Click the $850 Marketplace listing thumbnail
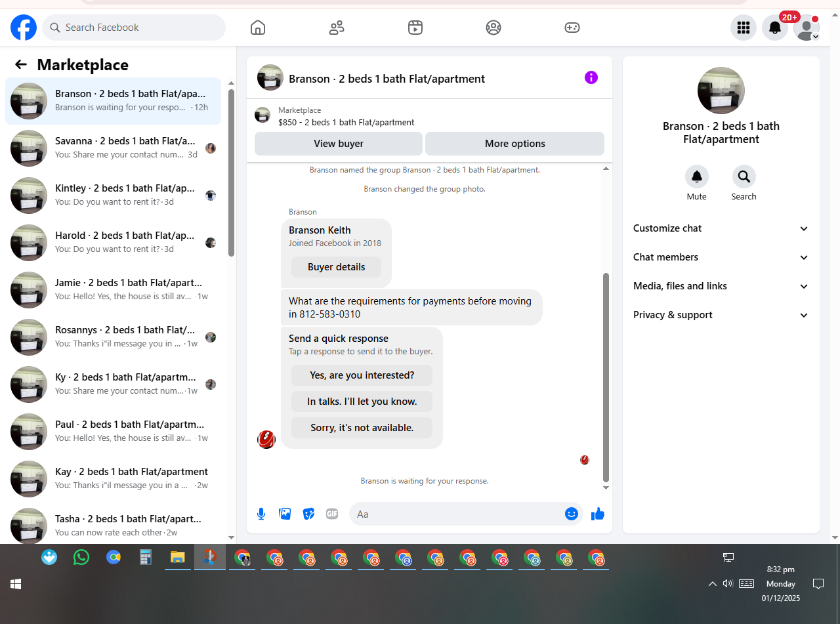Viewport: 840px width, 624px height. 262,115
